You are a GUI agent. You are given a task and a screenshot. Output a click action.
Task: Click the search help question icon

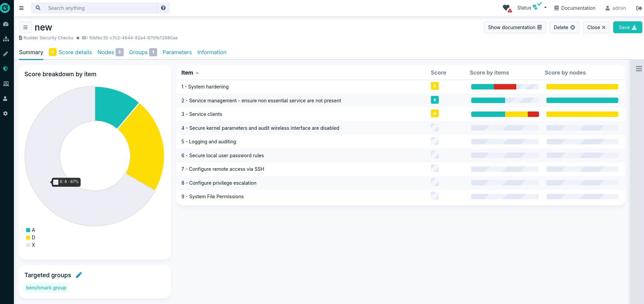pyautogui.click(x=163, y=8)
